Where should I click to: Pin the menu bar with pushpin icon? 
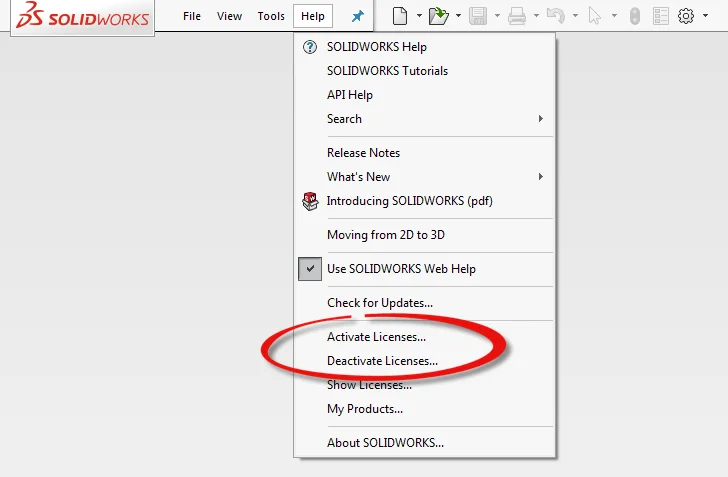click(x=357, y=17)
